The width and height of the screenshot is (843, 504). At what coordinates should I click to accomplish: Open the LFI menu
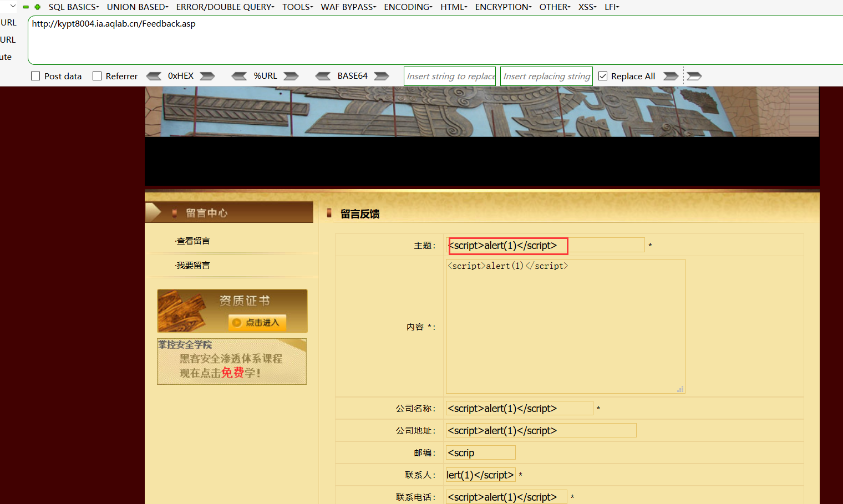point(612,7)
